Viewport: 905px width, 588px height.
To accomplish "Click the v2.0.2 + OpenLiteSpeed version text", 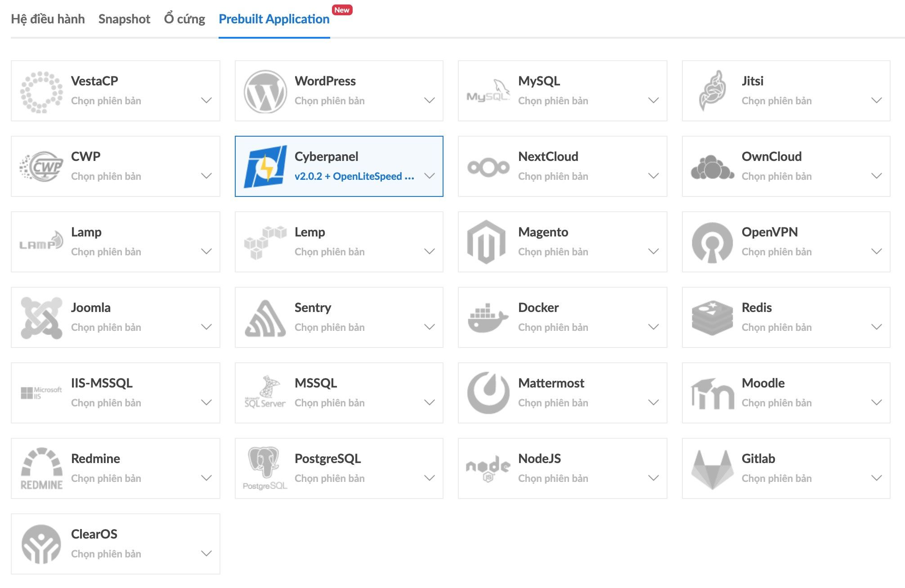I will click(354, 176).
